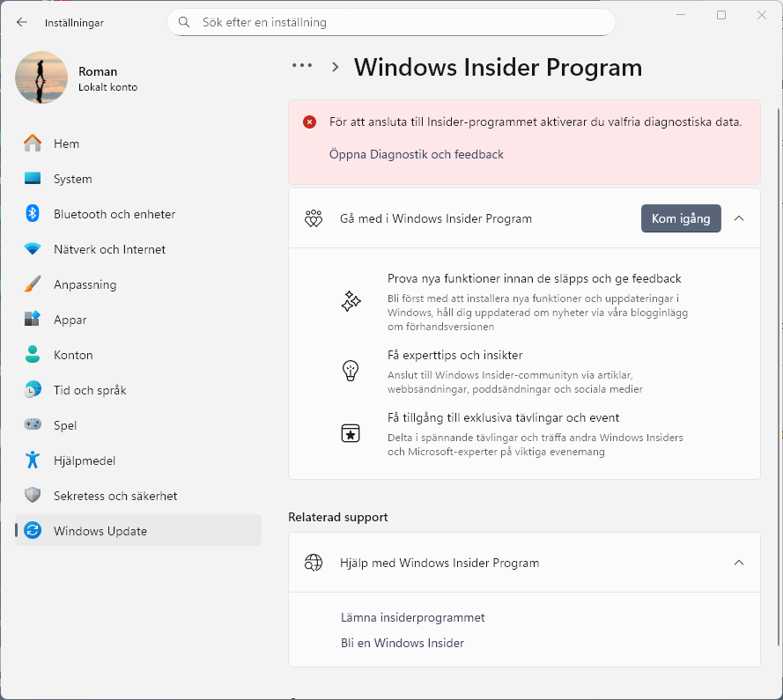Click the Windows Update sync icon
Image resolution: width=783 pixels, height=700 pixels.
(x=33, y=530)
